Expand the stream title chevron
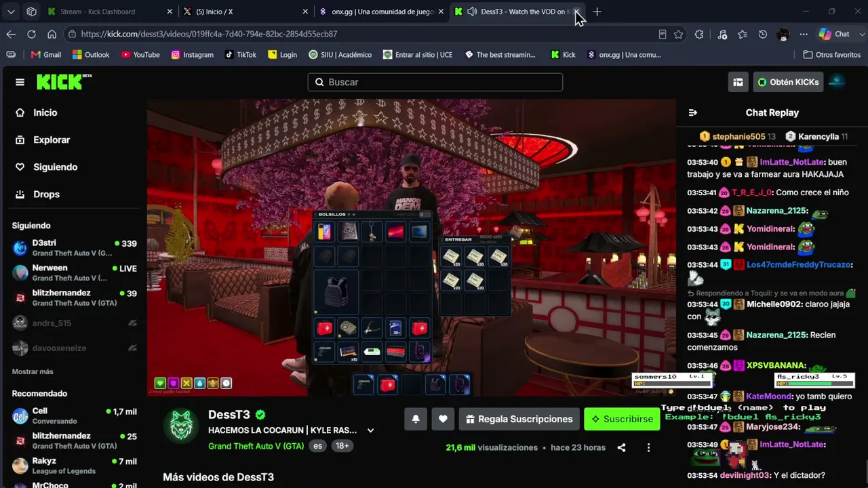868x488 pixels. pos(370,430)
